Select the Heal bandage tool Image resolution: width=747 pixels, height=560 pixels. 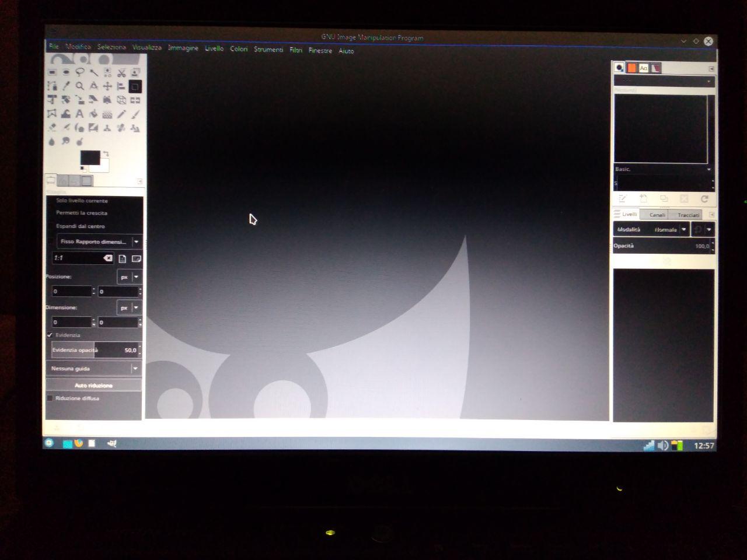121,128
